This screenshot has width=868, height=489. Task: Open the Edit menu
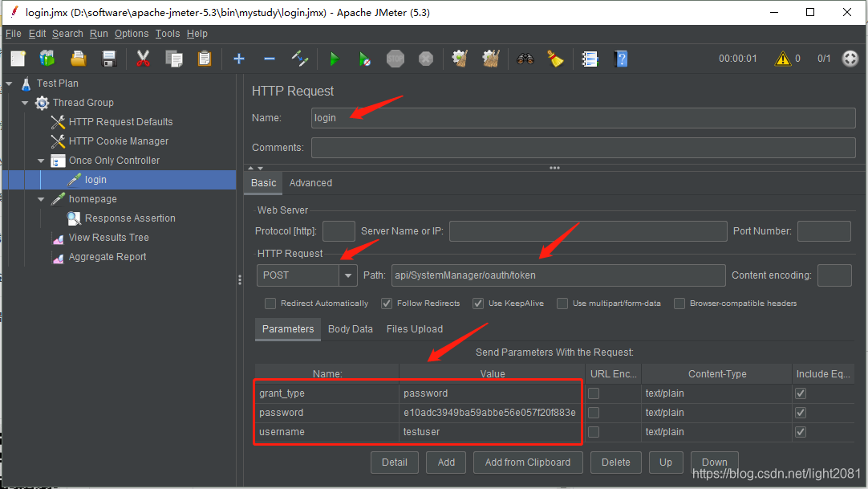[x=37, y=33]
